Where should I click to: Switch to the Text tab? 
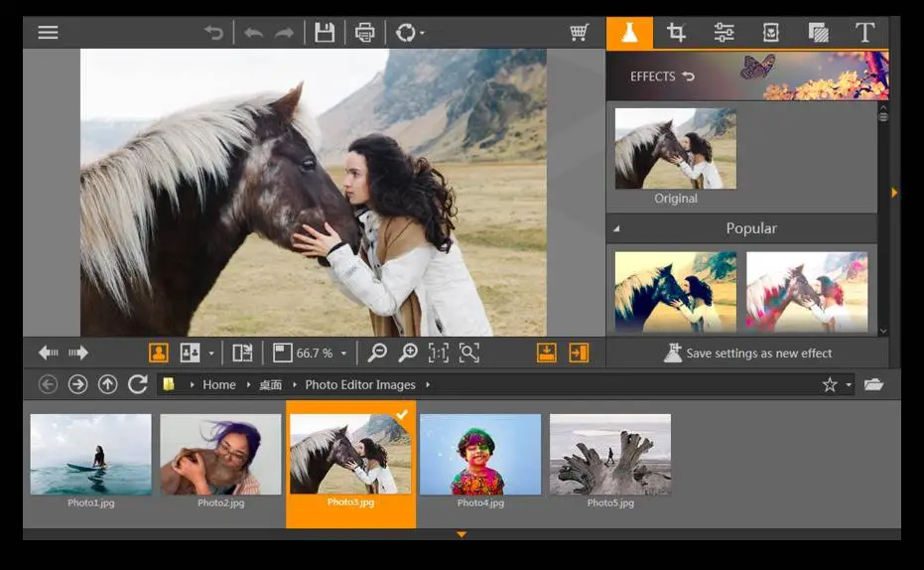864,32
